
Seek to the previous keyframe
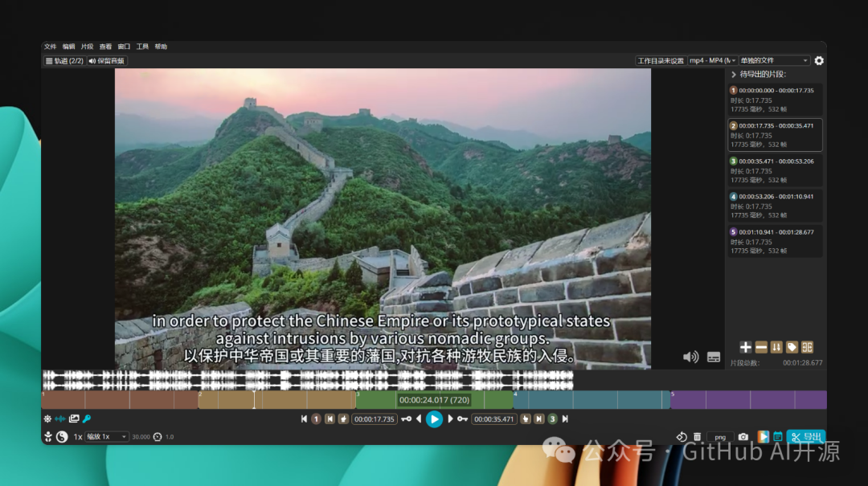[x=407, y=419]
